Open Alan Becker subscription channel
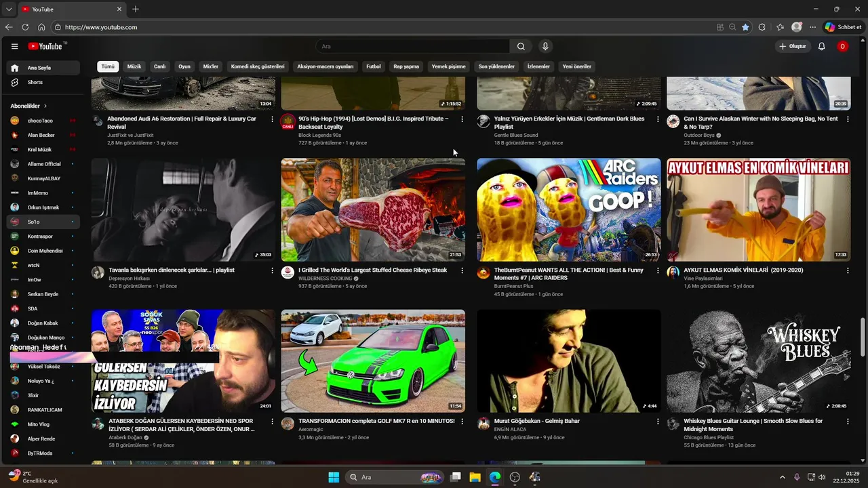Screen dimensions: 868x488 pyautogui.click(x=43, y=135)
